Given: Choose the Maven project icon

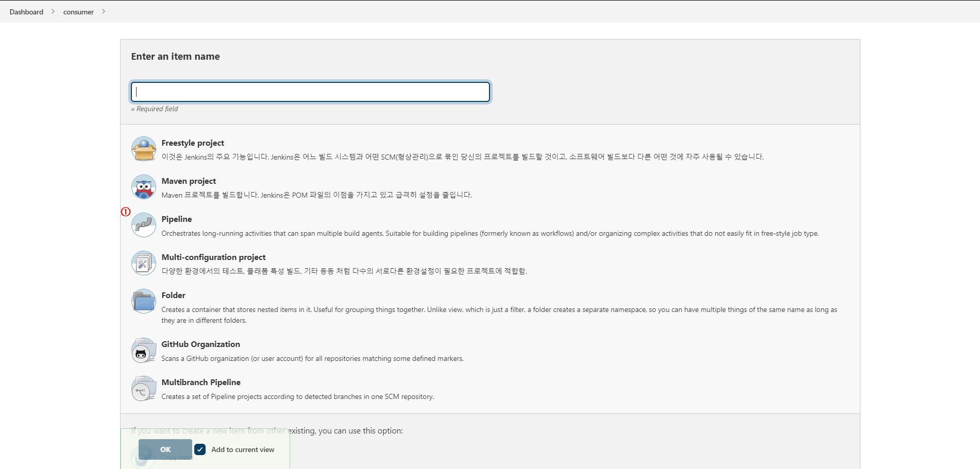Looking at the screenshot, I should pos(144,187).
